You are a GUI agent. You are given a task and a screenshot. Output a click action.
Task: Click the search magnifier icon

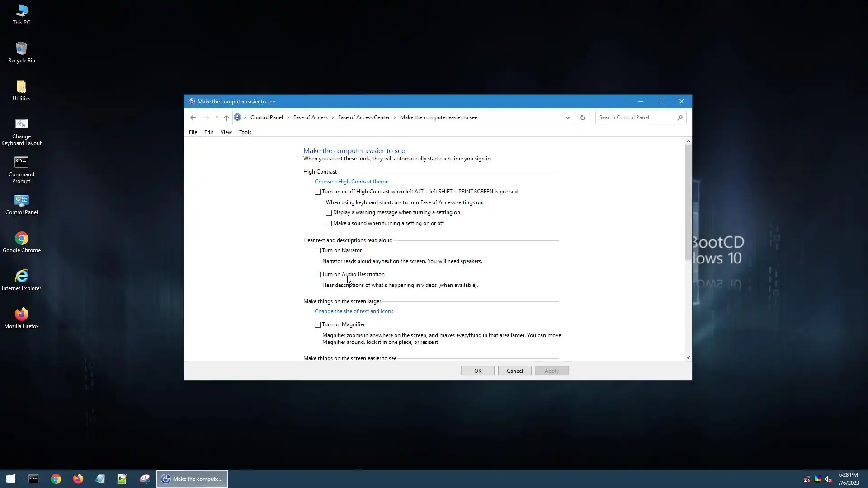pyautogui.click(x=680, y=117)
